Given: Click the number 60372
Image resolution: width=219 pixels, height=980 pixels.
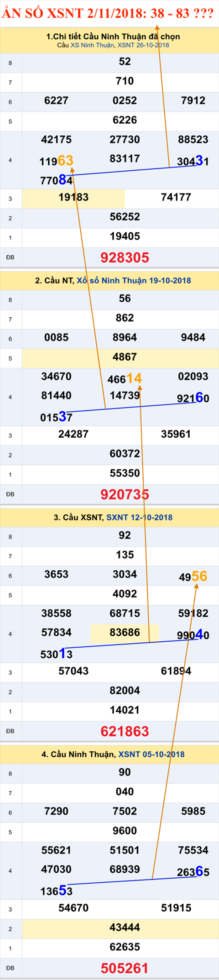Looking at the screenshot, I should [x=125, y=454].
